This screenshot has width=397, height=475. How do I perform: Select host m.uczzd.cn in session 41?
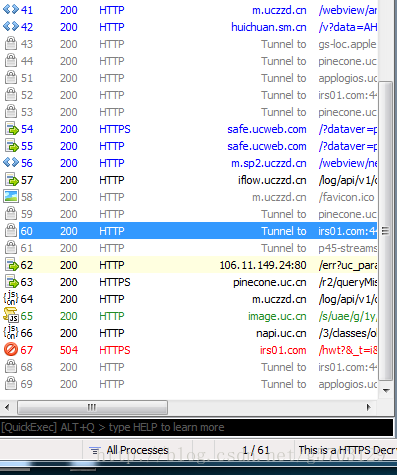[x=279, y=10]
